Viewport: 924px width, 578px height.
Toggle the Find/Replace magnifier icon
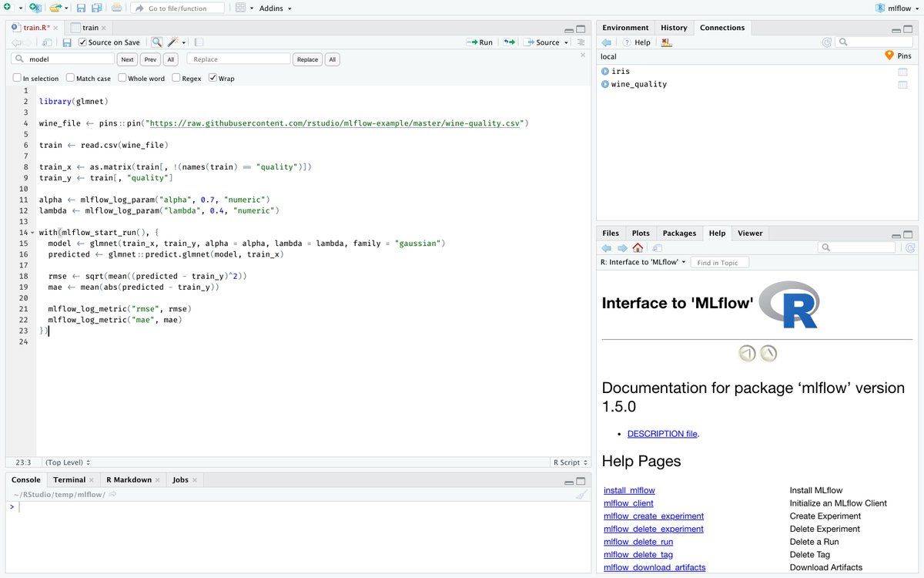(x=156, y=42)
